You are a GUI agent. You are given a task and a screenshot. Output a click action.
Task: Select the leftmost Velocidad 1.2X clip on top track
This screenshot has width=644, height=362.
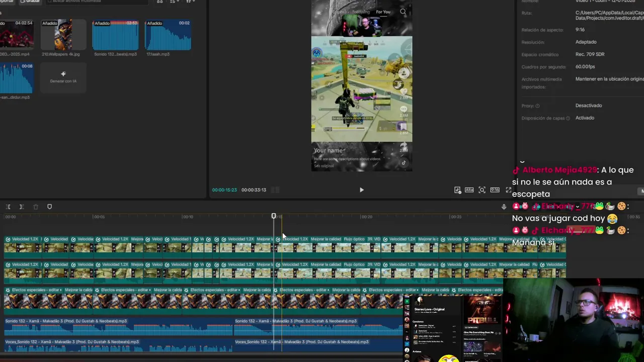[24, 247]
